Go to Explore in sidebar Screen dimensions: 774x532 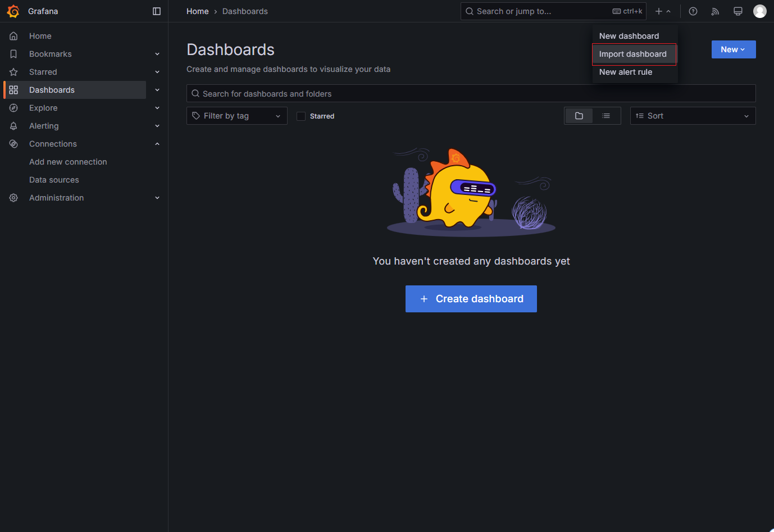pos(43,108)
